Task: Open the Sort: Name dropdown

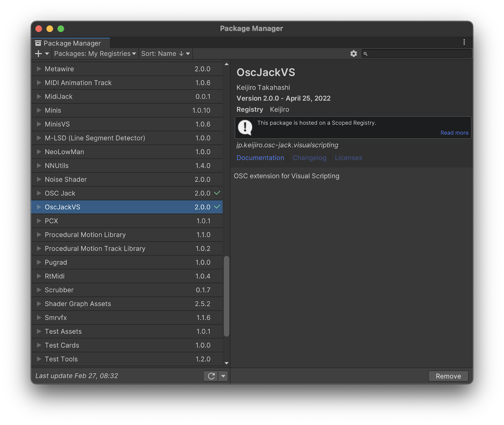Action: pos(165,54)
